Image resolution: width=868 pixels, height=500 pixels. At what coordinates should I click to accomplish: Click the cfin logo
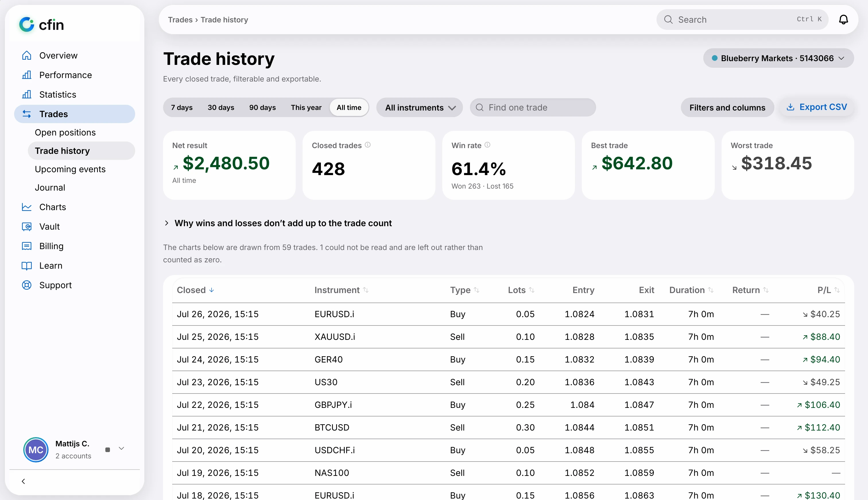pyautogui.click(x=41, y=25)
